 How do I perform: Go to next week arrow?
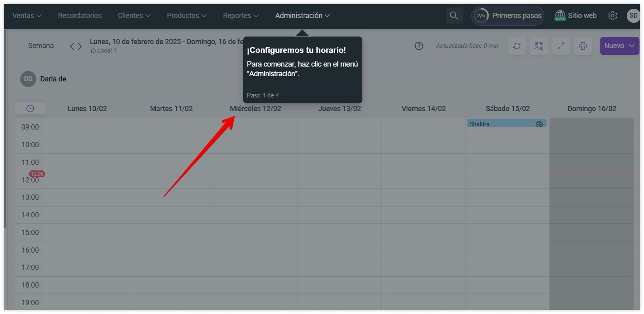click(x=80, y=47)
